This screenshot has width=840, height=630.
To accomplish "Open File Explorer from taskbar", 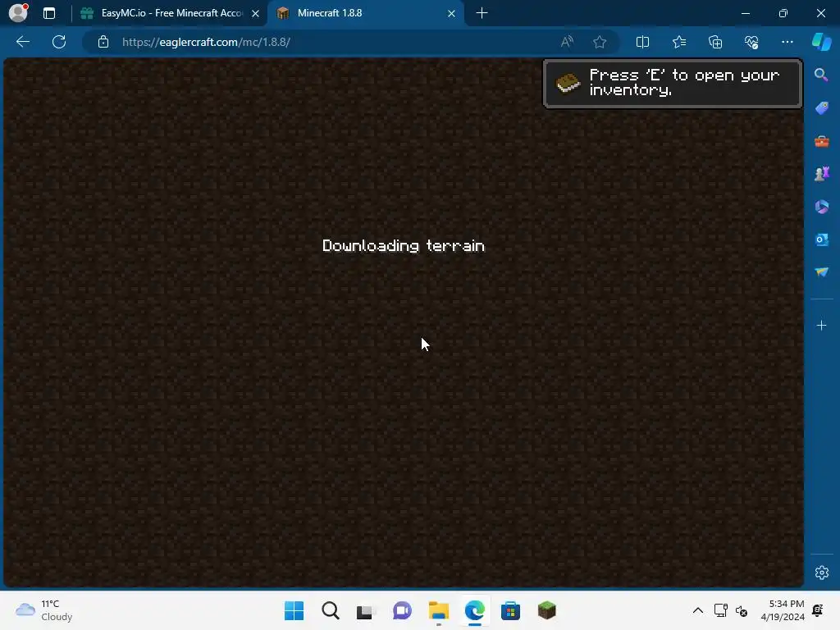I will (x=438, y=610).
